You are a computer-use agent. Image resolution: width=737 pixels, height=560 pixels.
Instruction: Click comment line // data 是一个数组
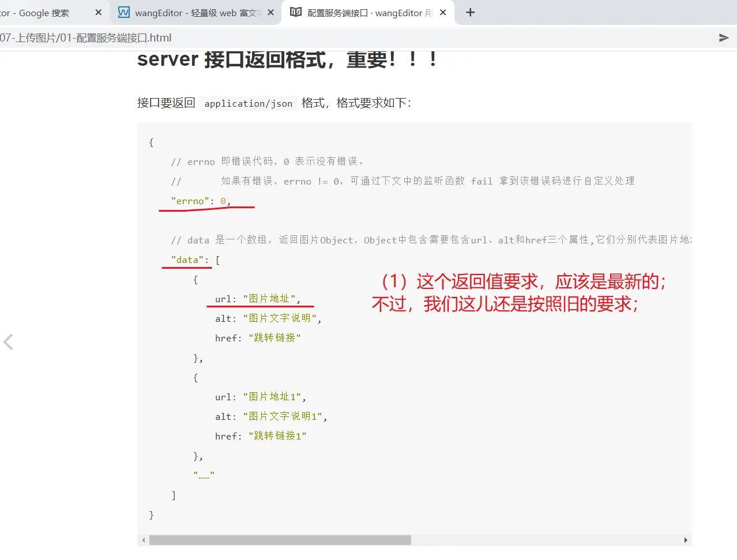click(x=431, y=240)
